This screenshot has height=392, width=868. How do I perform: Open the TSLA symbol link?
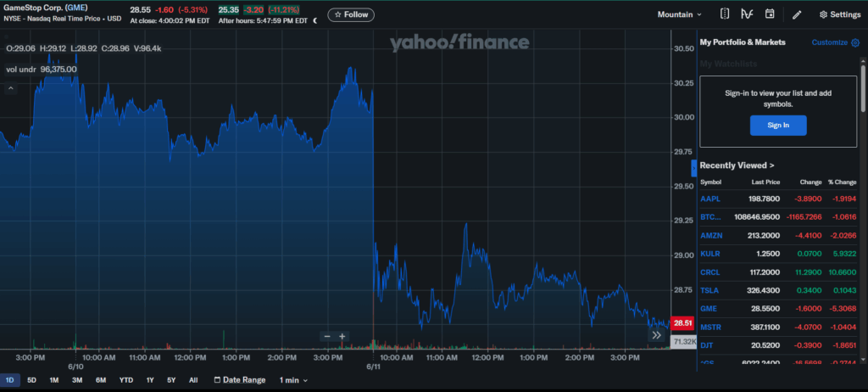[709, 290]
